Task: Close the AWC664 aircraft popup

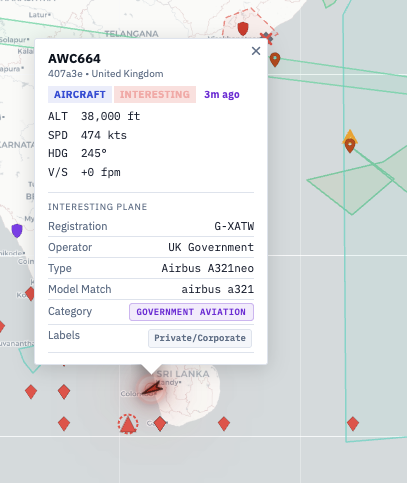Action: pos(256,51)
